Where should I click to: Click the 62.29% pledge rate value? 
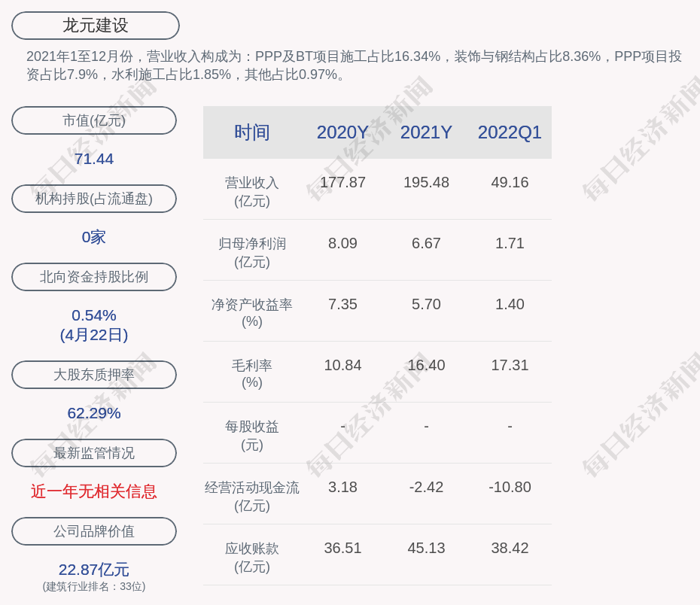(x=94, y=413)
